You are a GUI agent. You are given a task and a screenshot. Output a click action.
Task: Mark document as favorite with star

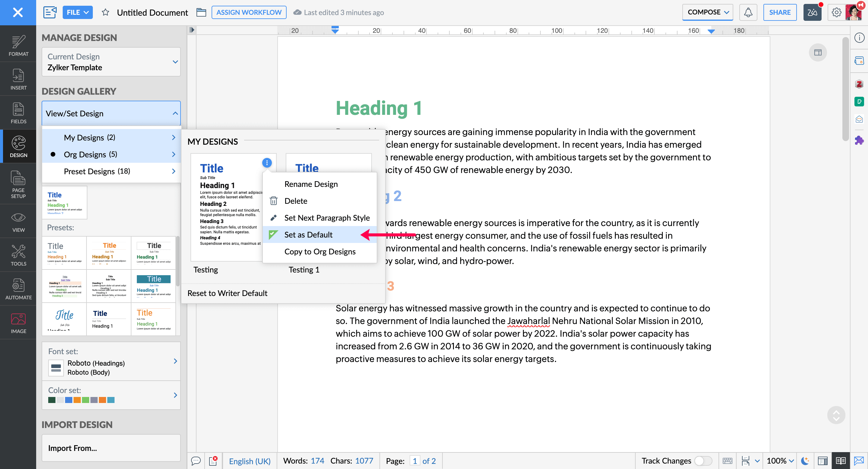pyautogui.click(x=105, y=12)
